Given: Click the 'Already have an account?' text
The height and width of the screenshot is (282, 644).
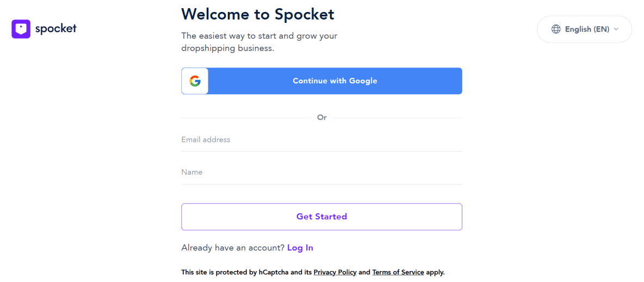Looking at the screenshot, I should 233,248.
